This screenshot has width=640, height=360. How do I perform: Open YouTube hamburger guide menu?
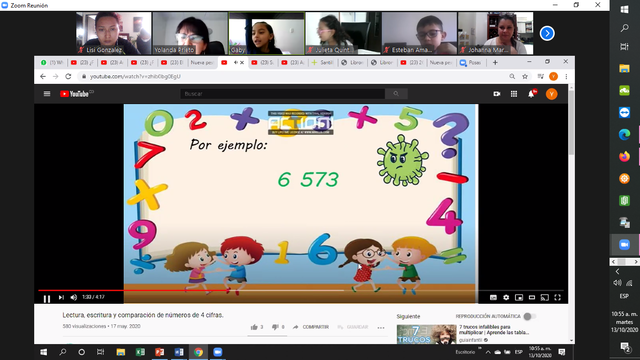pyautogui.click(x=47, y=94)
